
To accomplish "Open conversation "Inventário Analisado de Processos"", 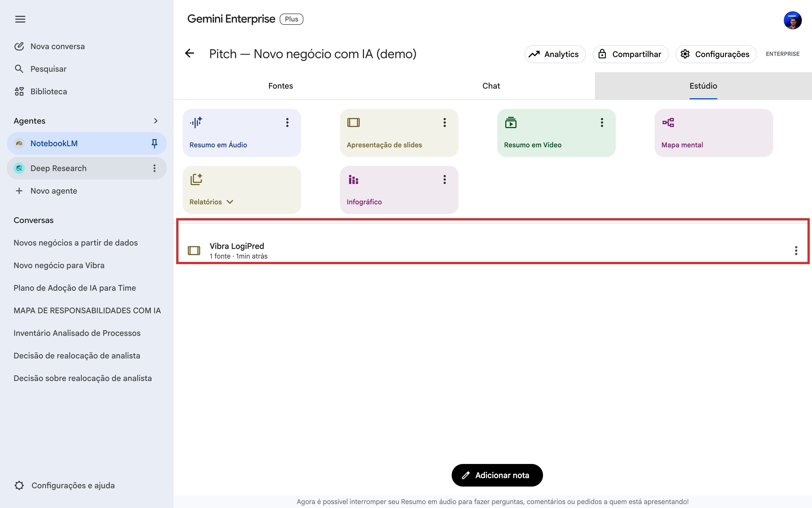I will (x=77, y=333).
